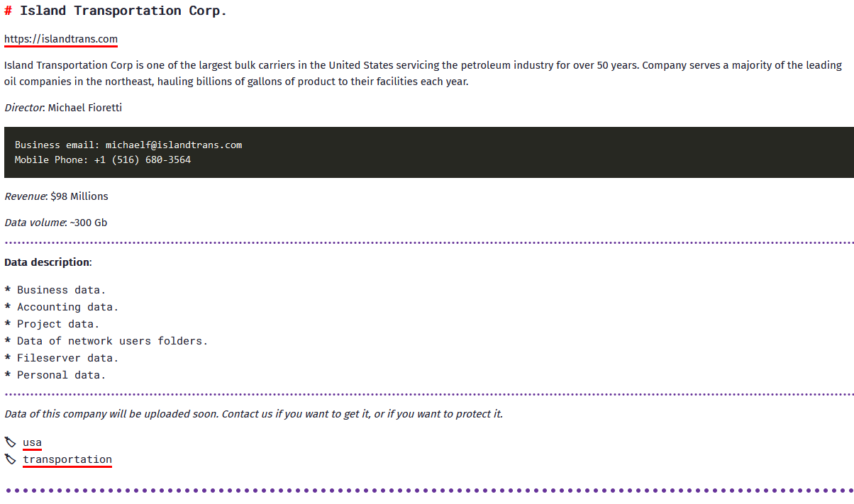The width and height of the screenshot is (854, 504).
Task: Click the Data description heading
Action: (48, 262)
